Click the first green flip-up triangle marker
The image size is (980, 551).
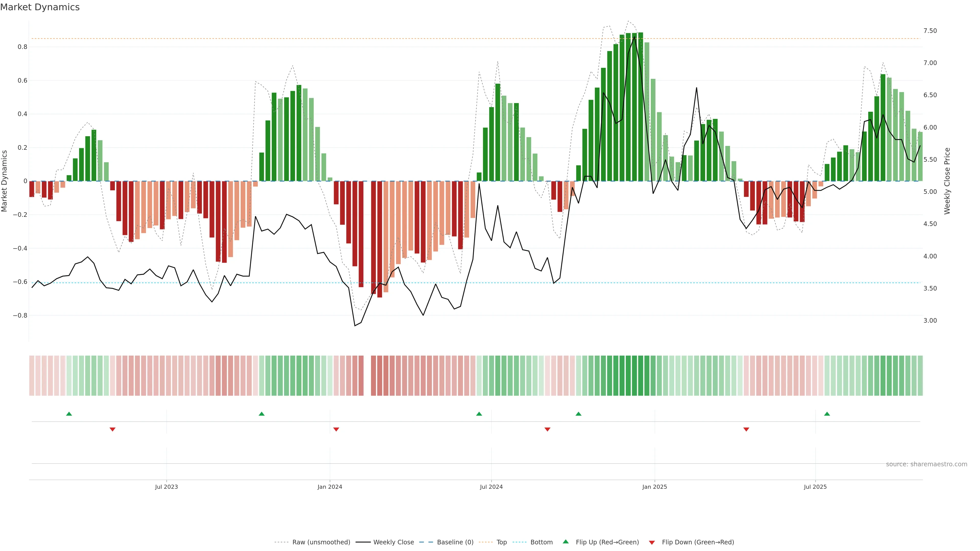coord(69,414)
